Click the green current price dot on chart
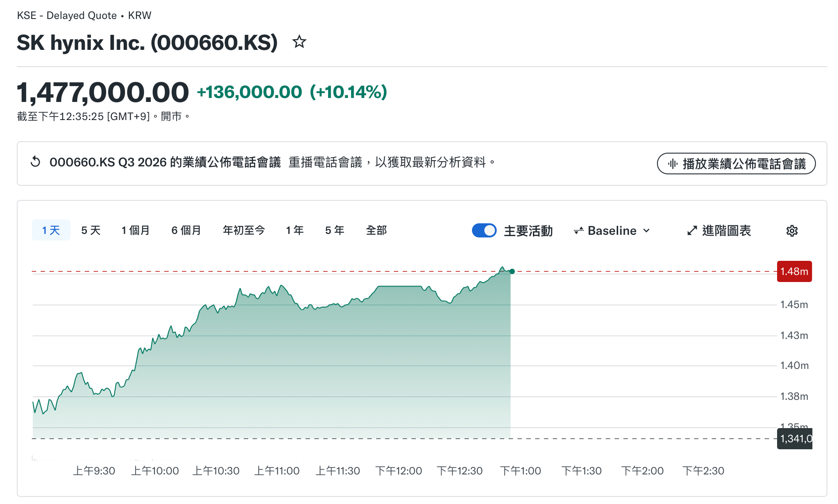 click(512, 271)
